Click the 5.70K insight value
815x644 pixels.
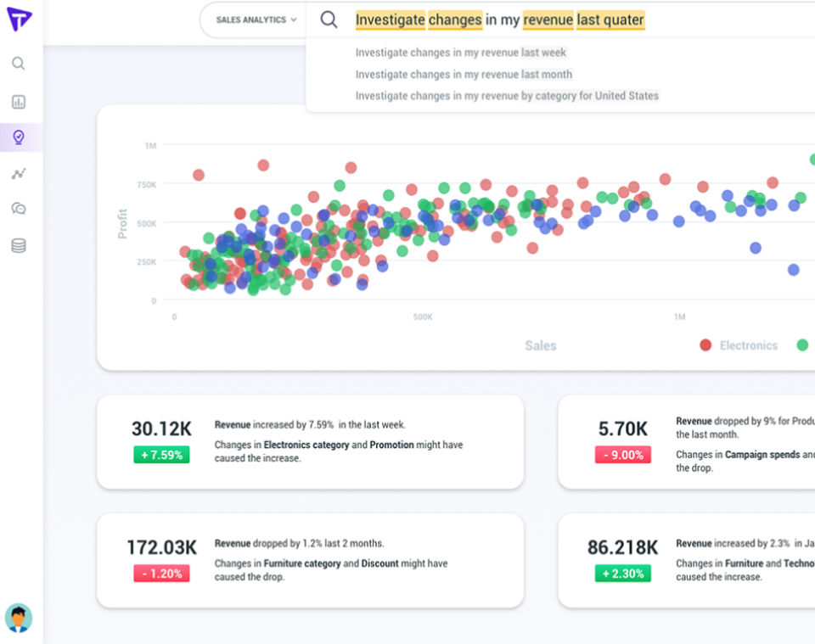622,429
